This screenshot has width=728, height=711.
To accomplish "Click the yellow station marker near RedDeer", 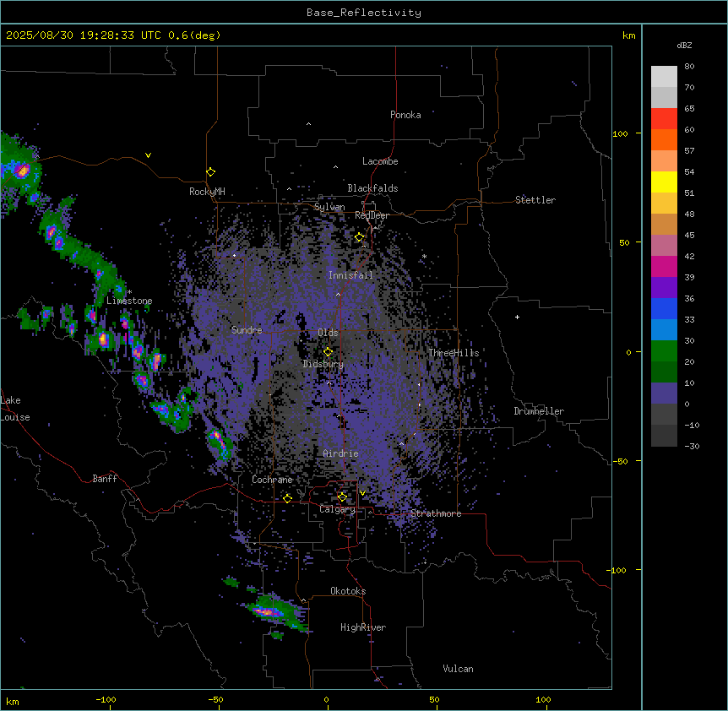I will tap(360, 237).
